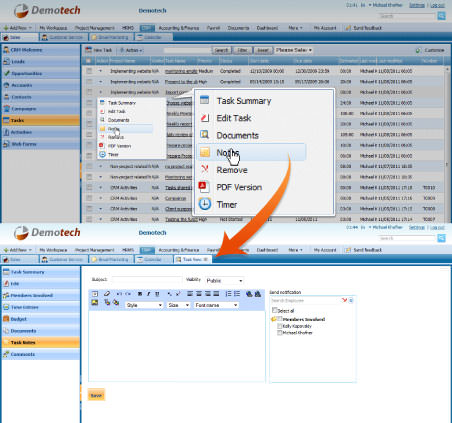
Task: Click the insert image icon in the editor
Action: (x=95, y=303)
